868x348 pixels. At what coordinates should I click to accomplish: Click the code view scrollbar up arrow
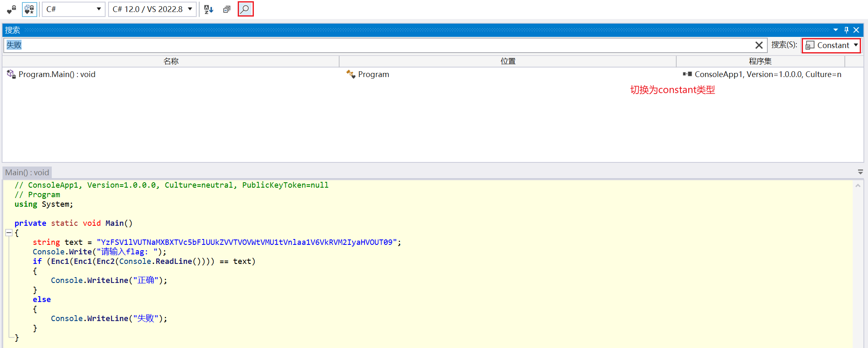point(858,186)
